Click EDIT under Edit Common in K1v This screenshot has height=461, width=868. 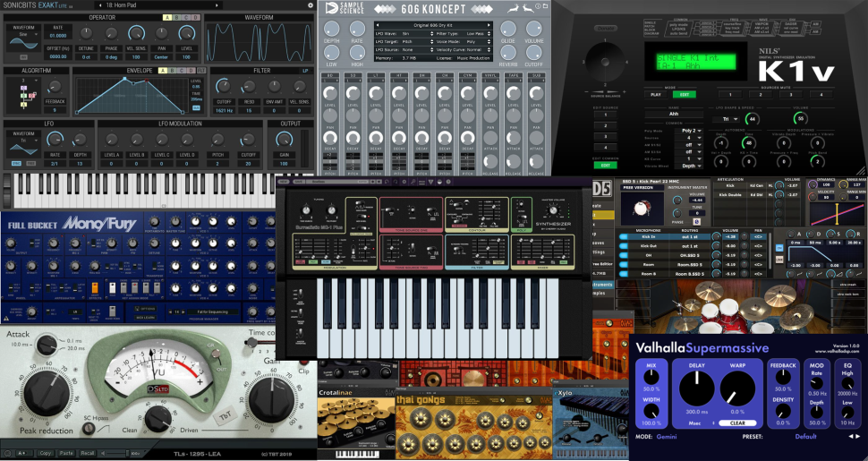point(605,165)
